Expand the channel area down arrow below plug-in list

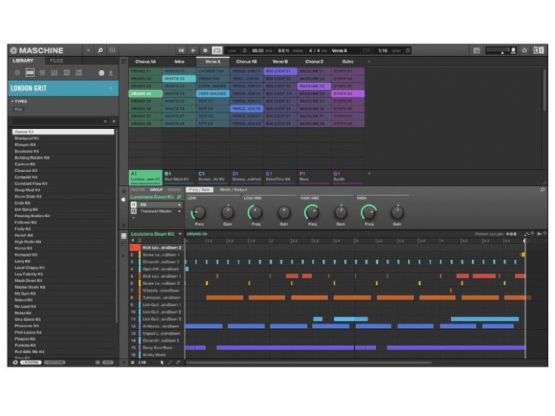tap(124, 225)
